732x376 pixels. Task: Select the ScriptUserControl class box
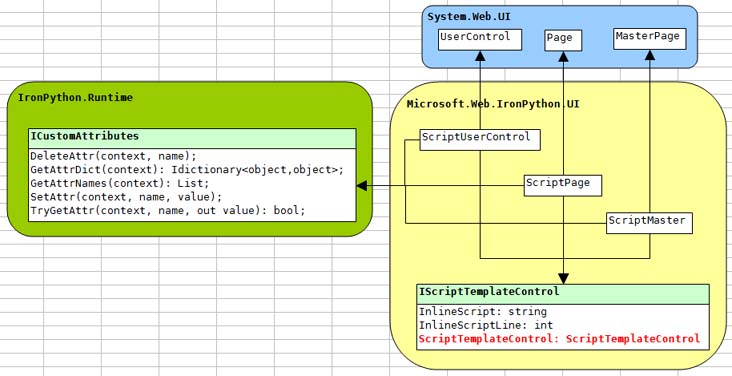click(480, 140)
